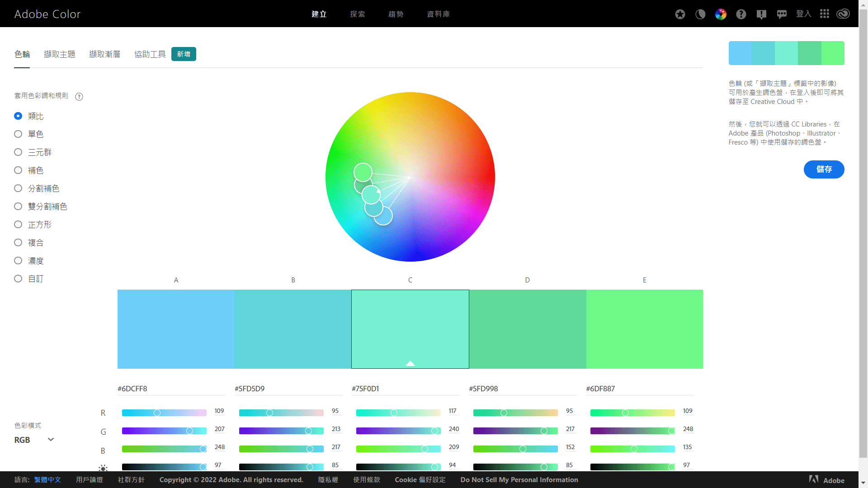This screenshot has height=488, width=868.
Task: Select the 單色 harmony rule
Action: point(29,134)
